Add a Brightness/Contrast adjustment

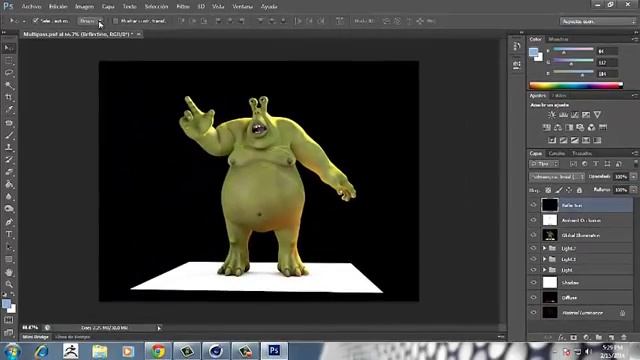[x=552, y=115]
